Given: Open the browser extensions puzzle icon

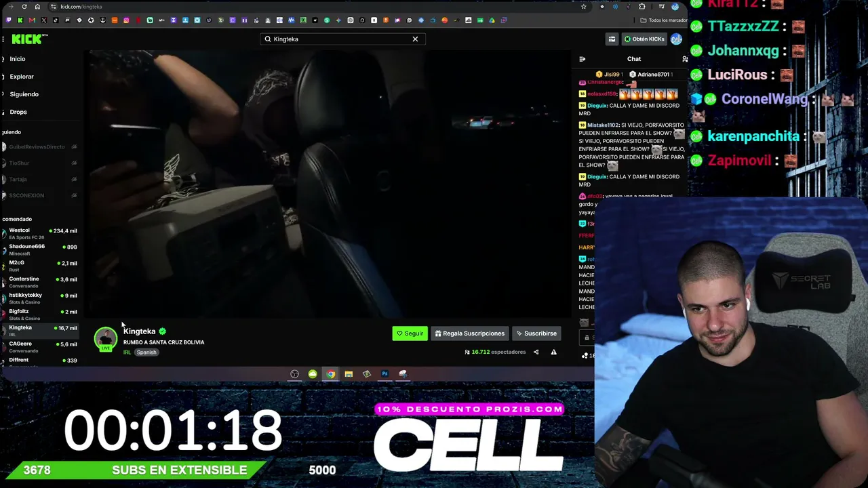Looking at the screenshot, I should [642, 7].
